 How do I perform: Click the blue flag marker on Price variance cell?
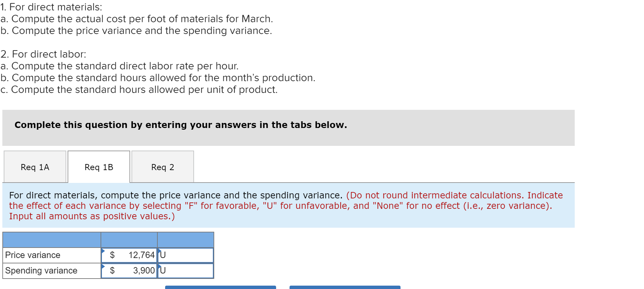click(x=103, y=251)
